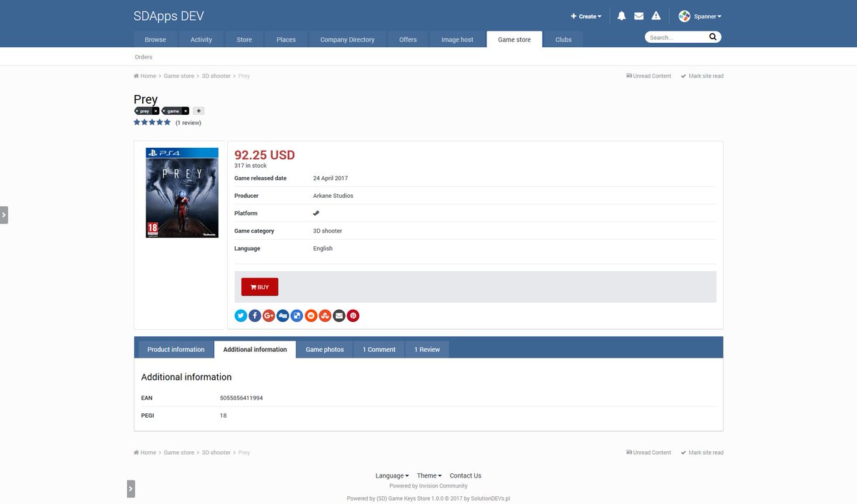Share Prey on Twitter

(241, 316)
